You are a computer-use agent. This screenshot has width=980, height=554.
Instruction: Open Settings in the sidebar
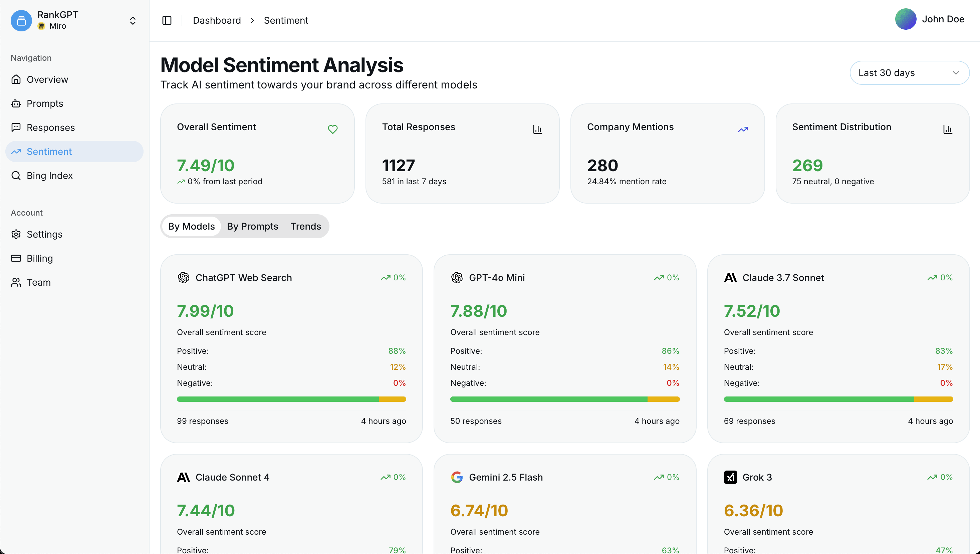point(74,234)
